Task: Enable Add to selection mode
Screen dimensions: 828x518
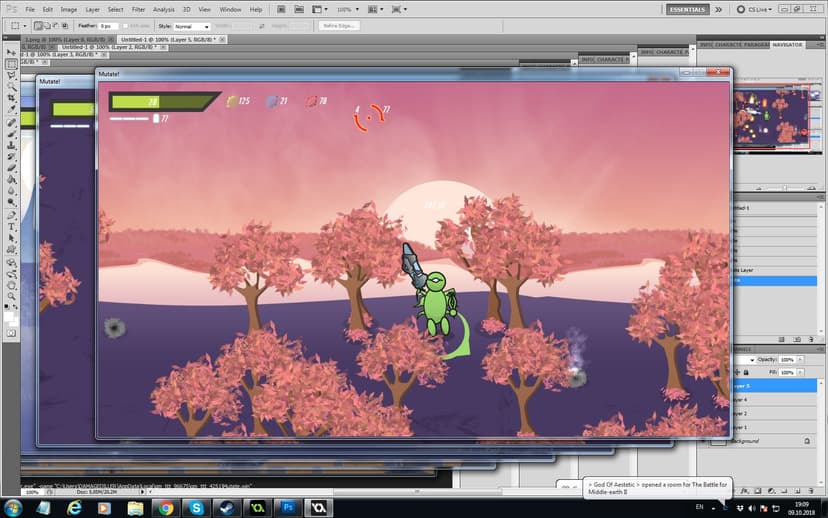Action: click(47, 25)
